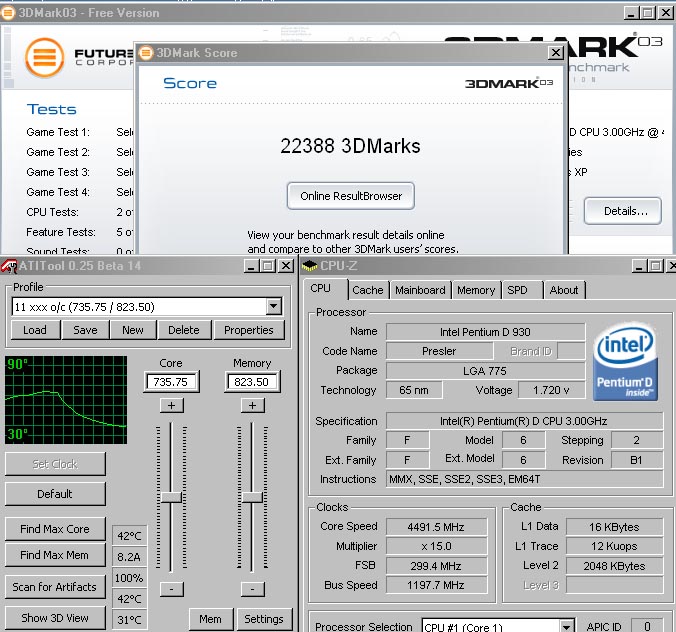This screenshot has height=632, width=676.
Task: Start Find Max Core
Action: (x=55, y=529)
